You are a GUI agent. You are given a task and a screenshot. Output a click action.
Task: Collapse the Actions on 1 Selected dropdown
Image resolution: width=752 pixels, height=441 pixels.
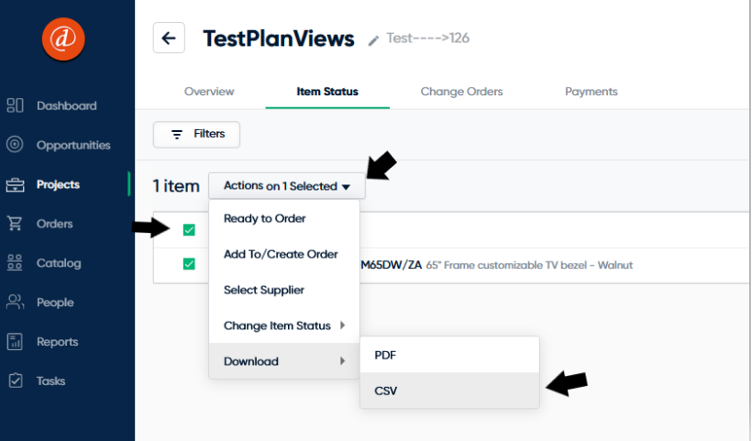(287, 186)
